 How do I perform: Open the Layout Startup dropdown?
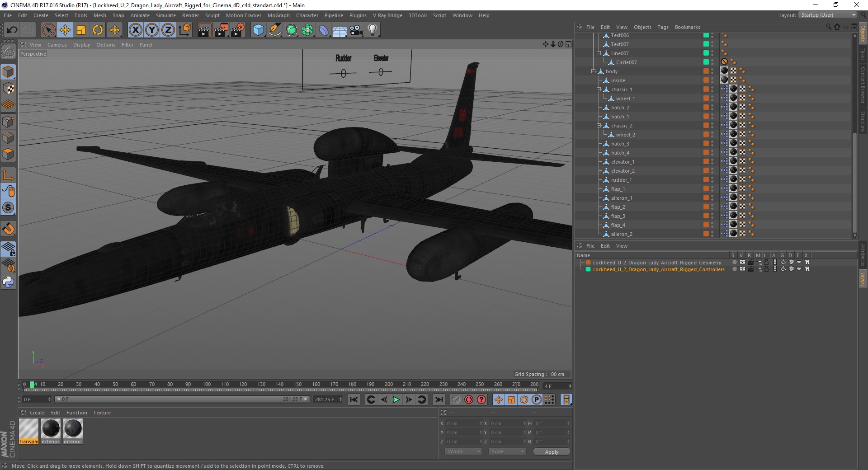(827, 15)
